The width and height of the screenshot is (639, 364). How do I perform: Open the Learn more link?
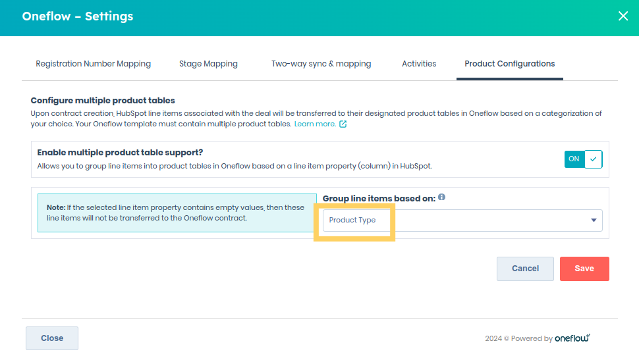point(315,124)
